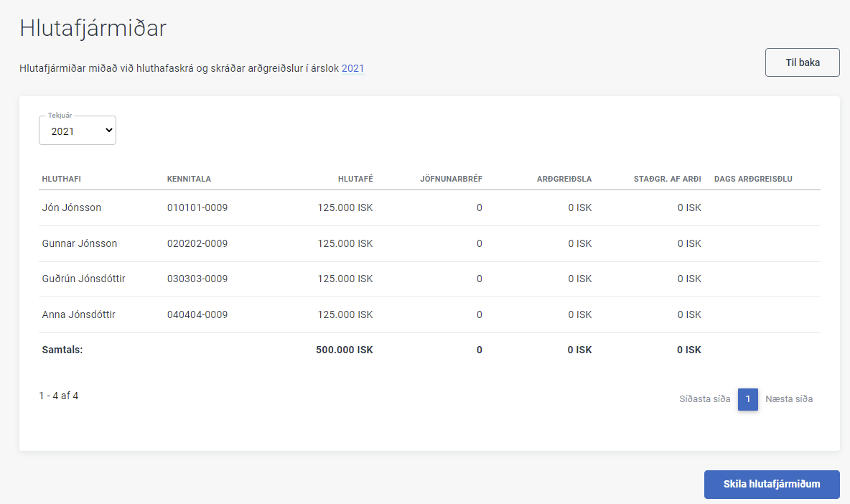Click Anna Jónsdóttir's 125.000 ISK hlutafé
850x504 pixels.
(345, 314)
